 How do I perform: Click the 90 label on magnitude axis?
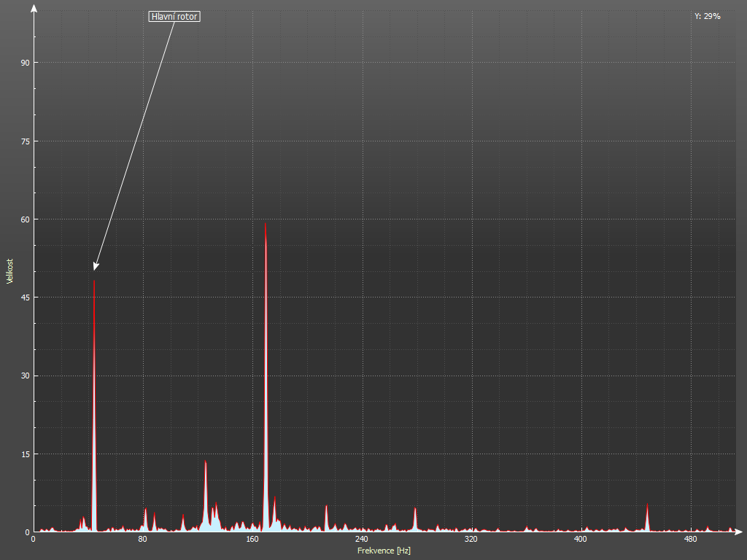point(25,63)
